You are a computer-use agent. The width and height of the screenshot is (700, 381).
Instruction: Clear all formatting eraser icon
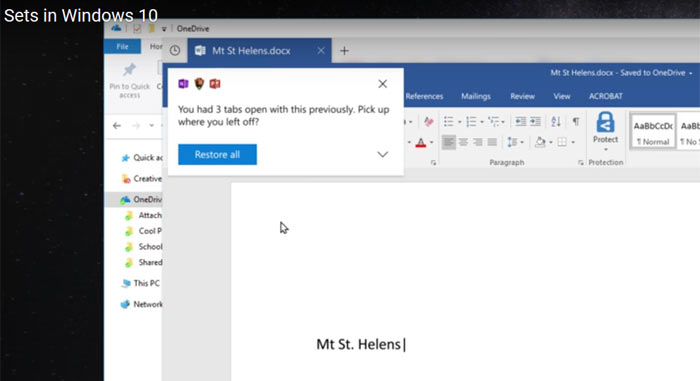tap(429, 121)
